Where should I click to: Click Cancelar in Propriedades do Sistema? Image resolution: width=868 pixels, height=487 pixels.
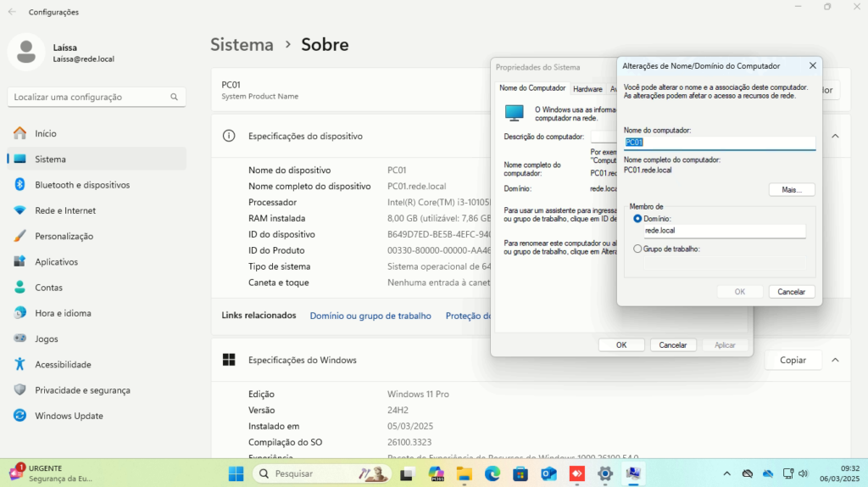coord(672,345)
